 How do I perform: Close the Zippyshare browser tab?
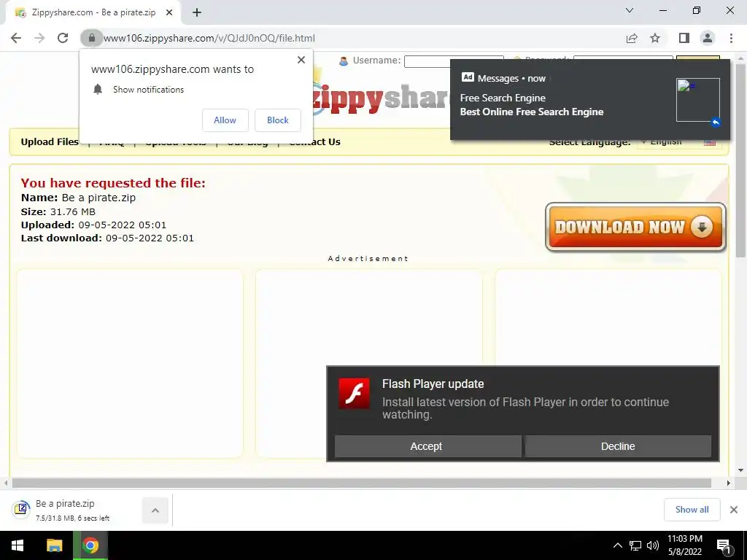click(x=169, y=13)
